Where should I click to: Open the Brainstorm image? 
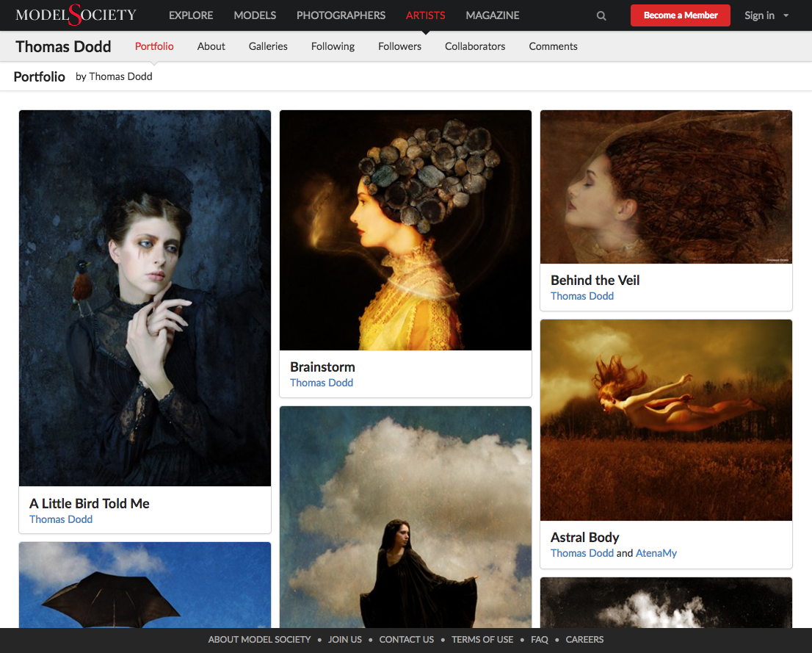405,230
